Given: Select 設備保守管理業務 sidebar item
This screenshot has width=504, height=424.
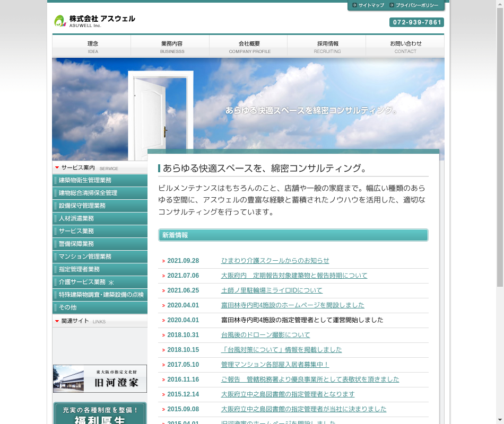Looking at the screenshot, I should coord(100,206).
